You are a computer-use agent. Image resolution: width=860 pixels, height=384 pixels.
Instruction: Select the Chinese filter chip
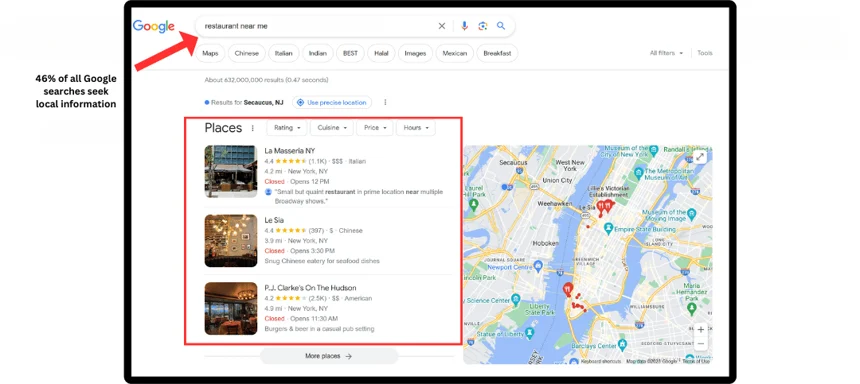pos(247,53)
